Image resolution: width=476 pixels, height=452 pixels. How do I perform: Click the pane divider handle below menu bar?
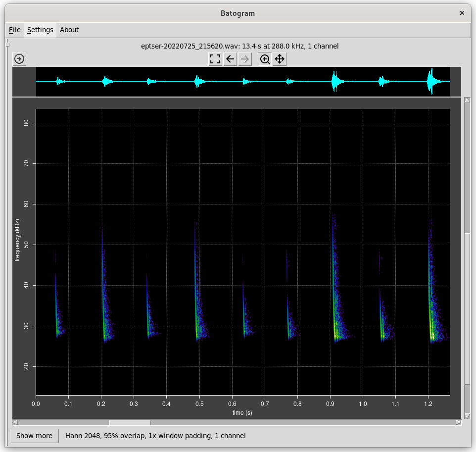(7, 45)
